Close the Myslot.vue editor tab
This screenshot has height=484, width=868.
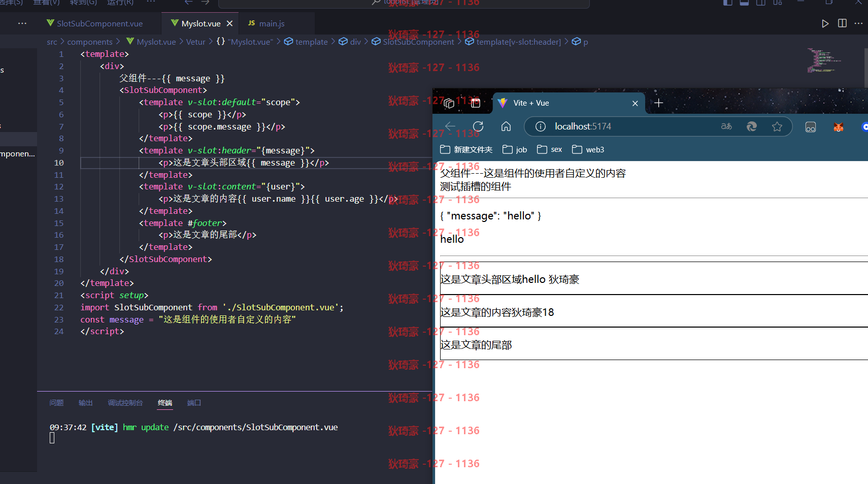pos(229,23)
